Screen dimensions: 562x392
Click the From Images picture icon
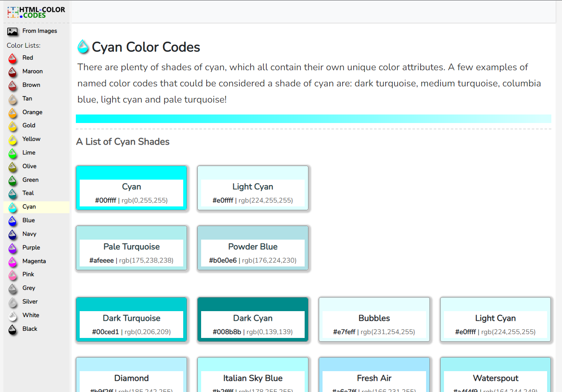pyautogui.click(x=13, y=31)
